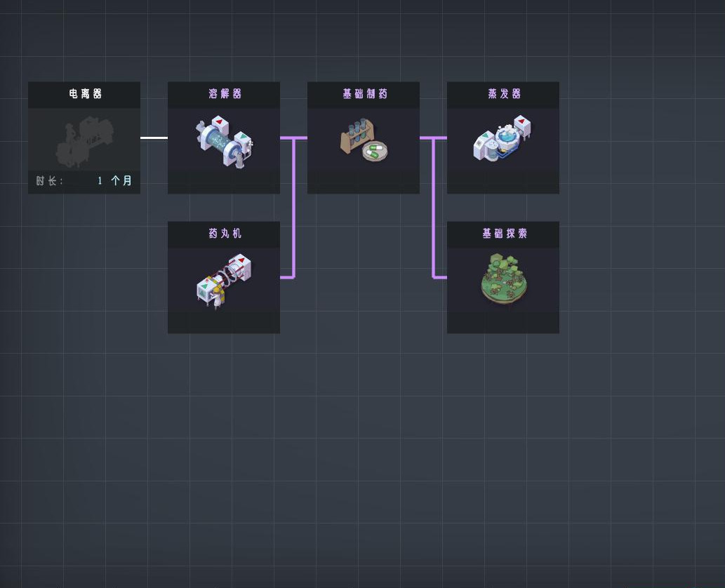
Task: Click the 基础制药 test tubes icon
Action: (x=364, y=140)
